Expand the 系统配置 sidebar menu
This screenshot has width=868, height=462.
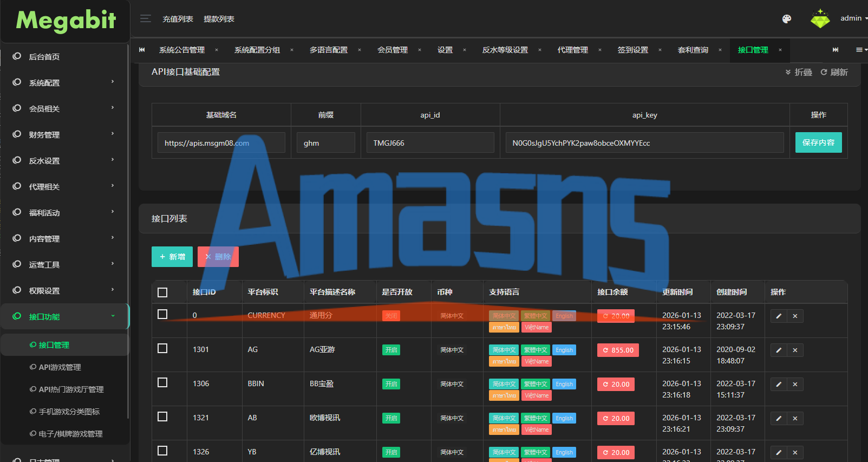[65, 82]
